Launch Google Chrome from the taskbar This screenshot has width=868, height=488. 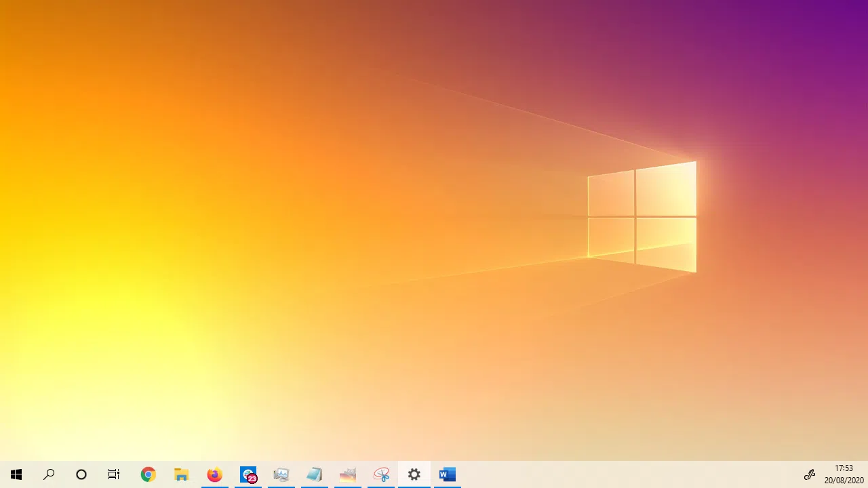point(148,474)
